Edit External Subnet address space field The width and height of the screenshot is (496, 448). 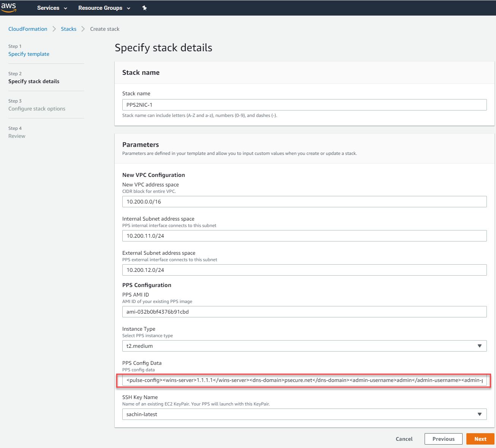[304, 270]
